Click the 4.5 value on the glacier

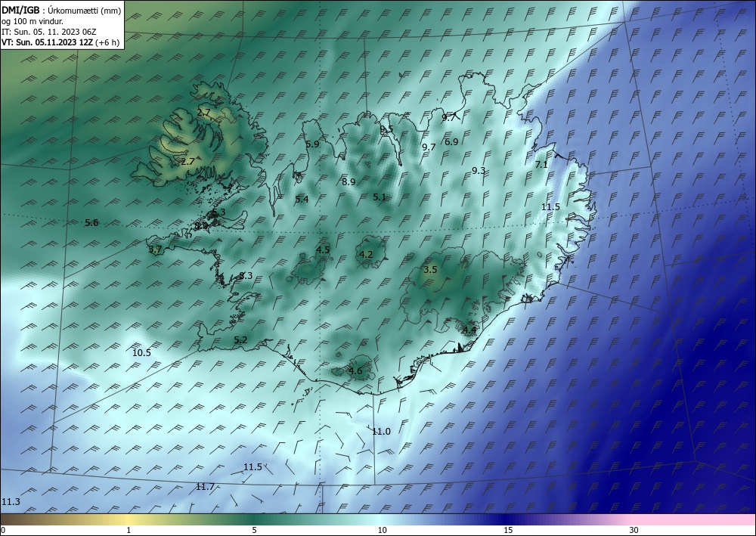point(323,249)
